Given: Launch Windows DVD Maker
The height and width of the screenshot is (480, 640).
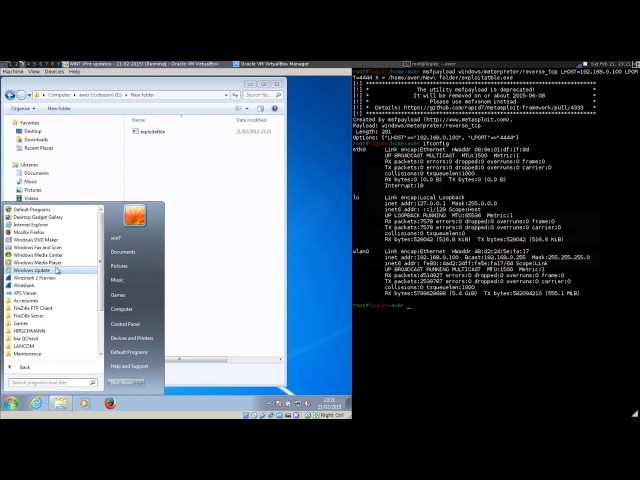Looking at the screenshot, I should coord(36,240).
